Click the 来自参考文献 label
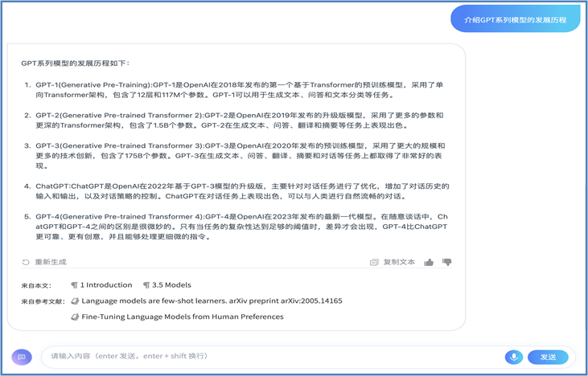The width and height of the screenshot is (588, 376). pos(43,301)
